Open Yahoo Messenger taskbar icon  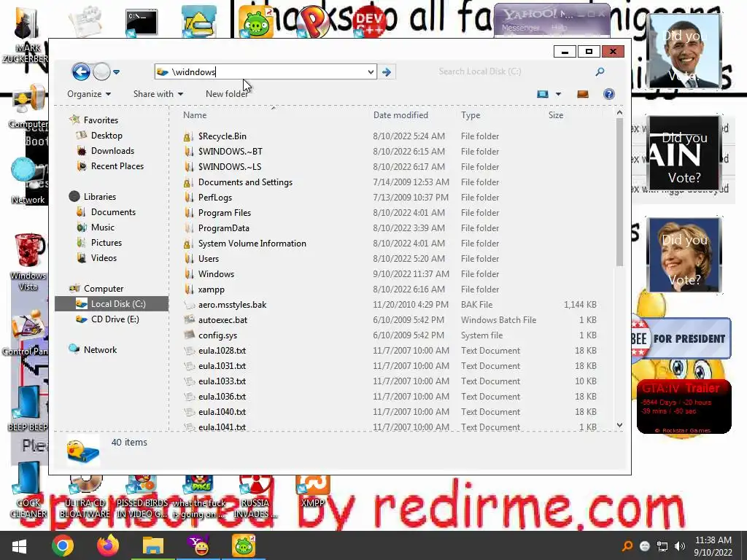pyautogui.click(x=198, y=545)
